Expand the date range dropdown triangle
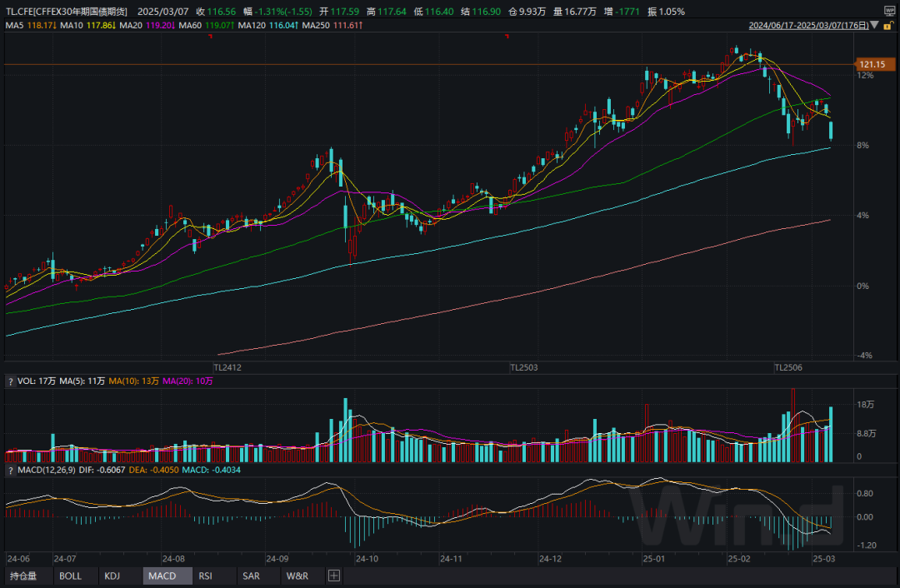 pos(874,25)
